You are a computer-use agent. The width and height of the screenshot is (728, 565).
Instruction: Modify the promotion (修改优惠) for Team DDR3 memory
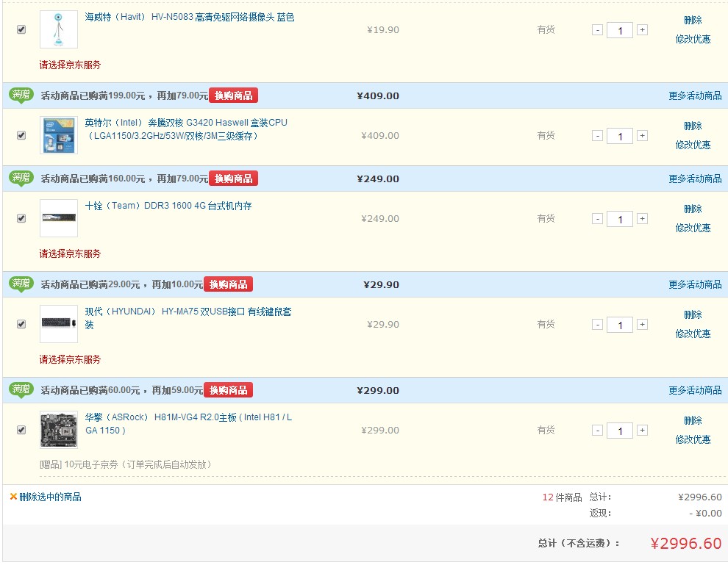(693, 228)
